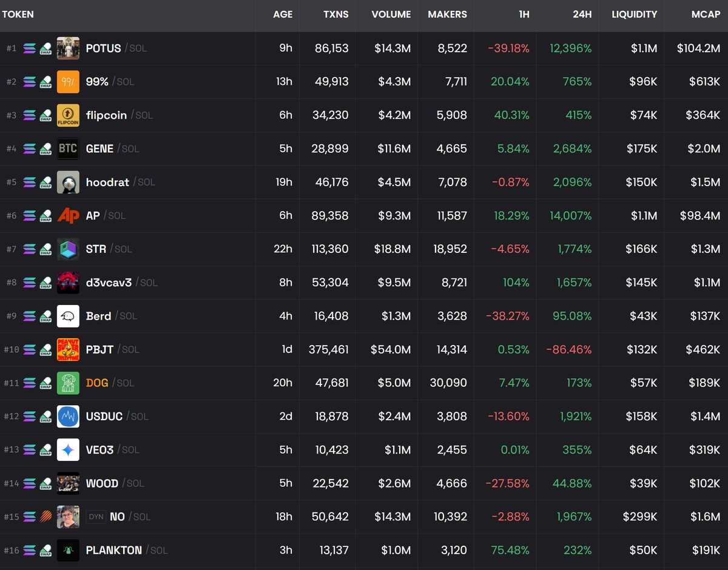
Task: Sort table by TXNS column
Action: click(336, 15)
